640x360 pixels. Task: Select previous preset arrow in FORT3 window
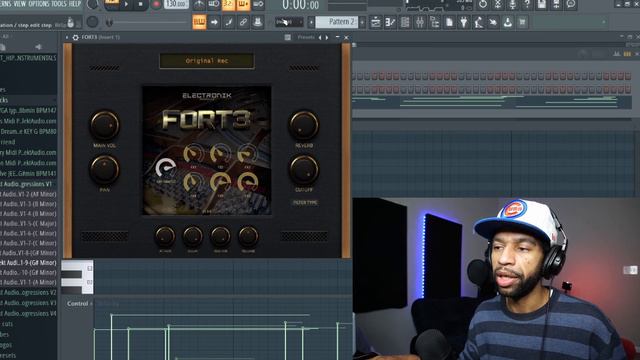click(320, 37)
